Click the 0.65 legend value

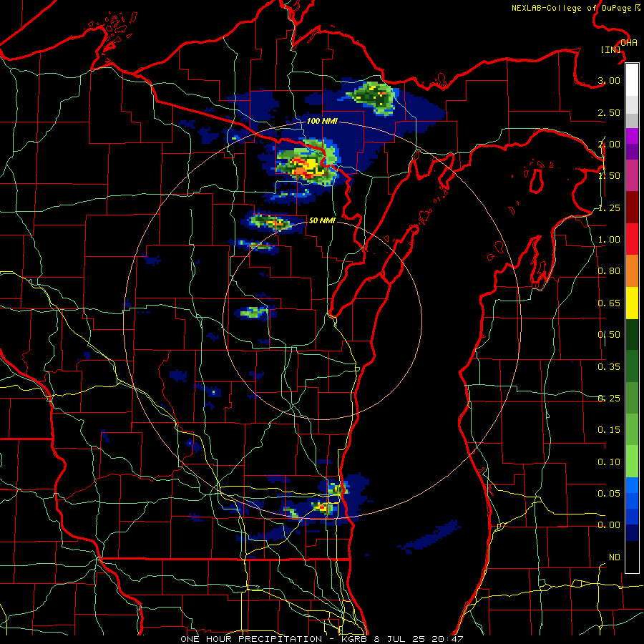click(x=609, y=303)
